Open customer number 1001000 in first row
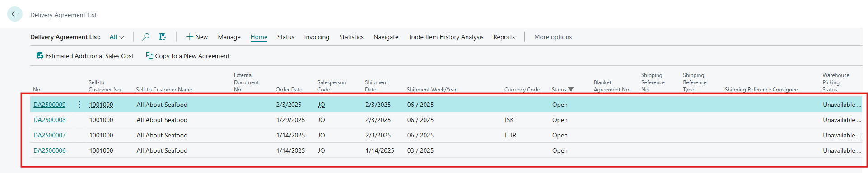The width and height of the screenshot is (868, 173). click(x=101, y=105)
